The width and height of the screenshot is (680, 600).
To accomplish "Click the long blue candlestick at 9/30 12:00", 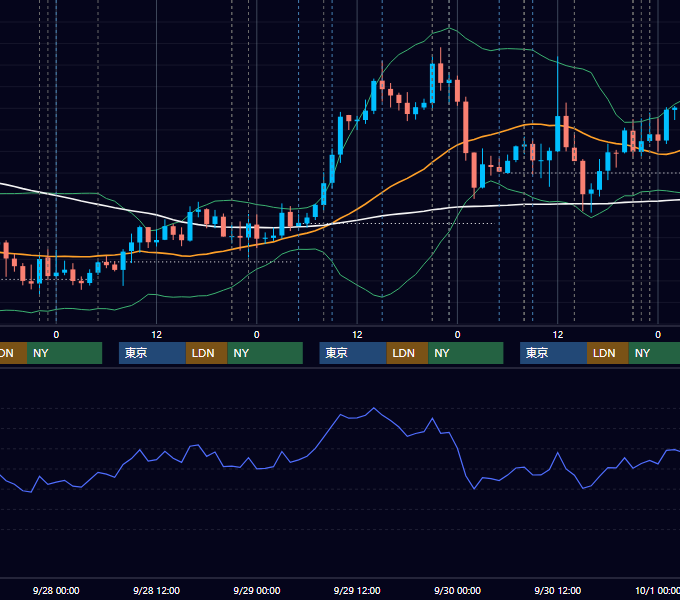I will point(558,133).
